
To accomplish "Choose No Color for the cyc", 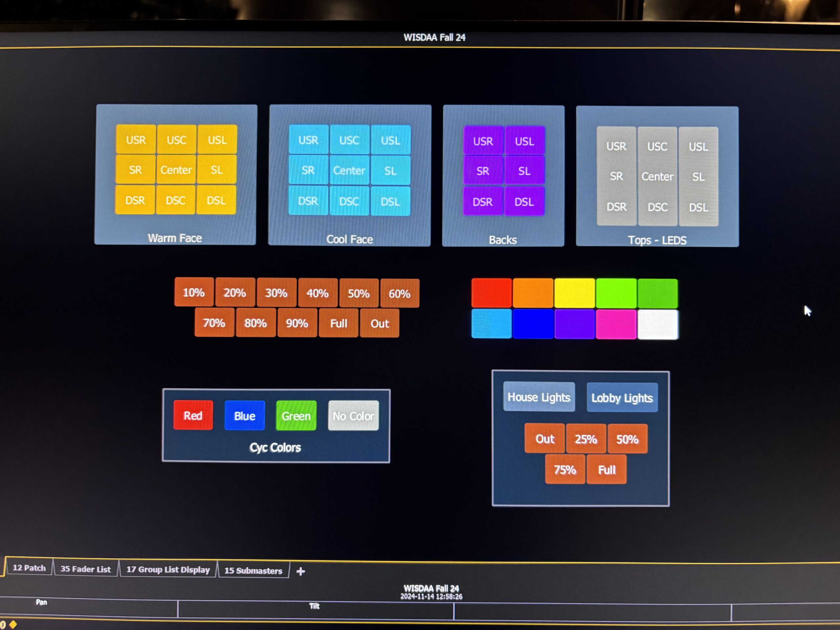I will 353,416.
